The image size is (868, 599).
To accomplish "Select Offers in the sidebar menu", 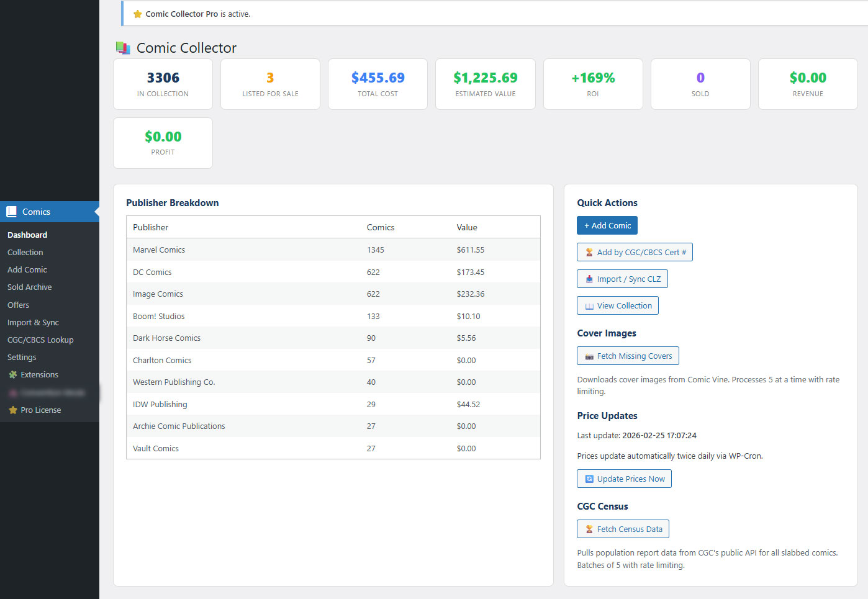I will coord(19,305).
